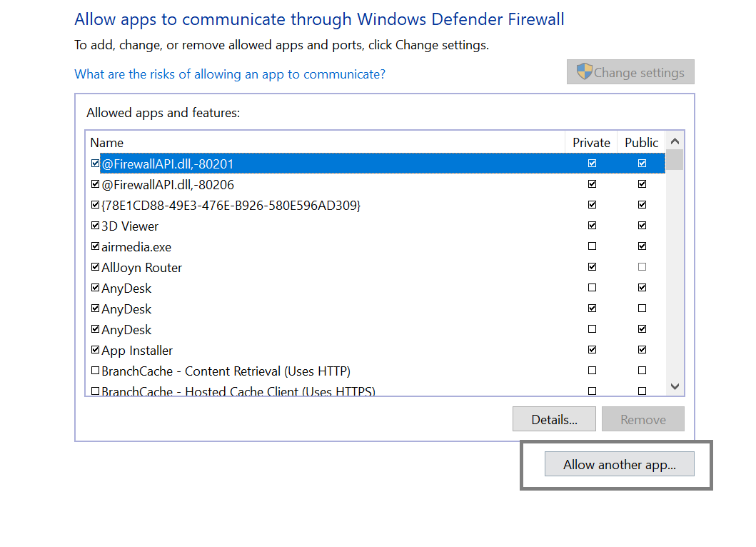756x547 pixels.
Task: Uncheck the AllJoyn Router name checkbox
Action: (95, 267)
